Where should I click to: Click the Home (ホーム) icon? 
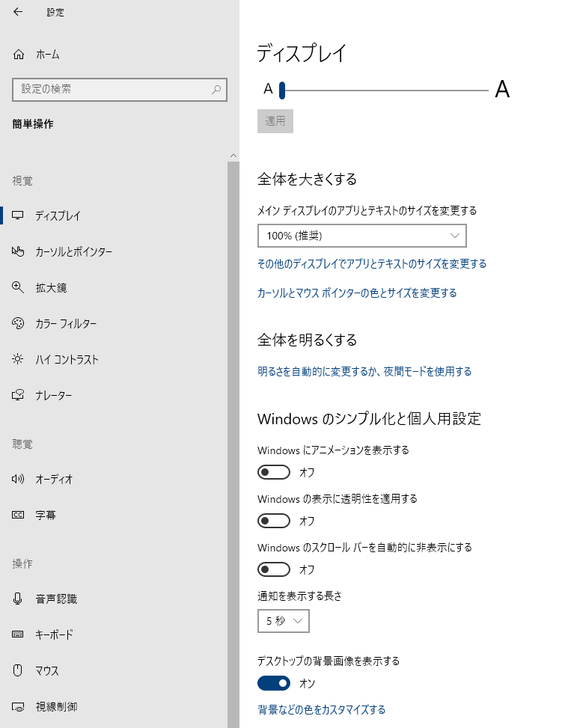point(19,55)
